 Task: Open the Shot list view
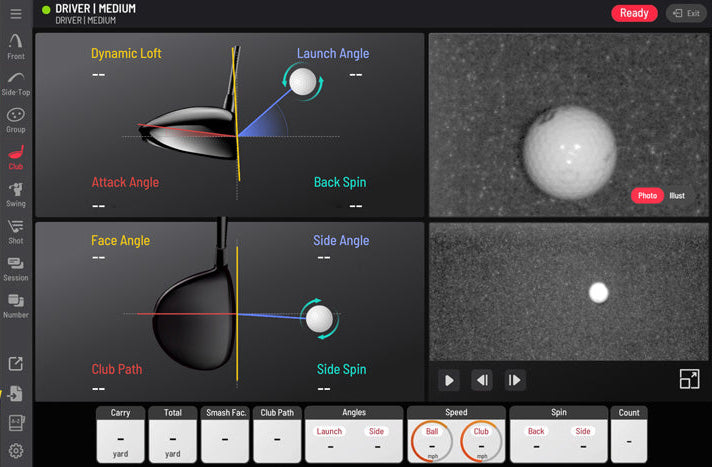(16, 229)
